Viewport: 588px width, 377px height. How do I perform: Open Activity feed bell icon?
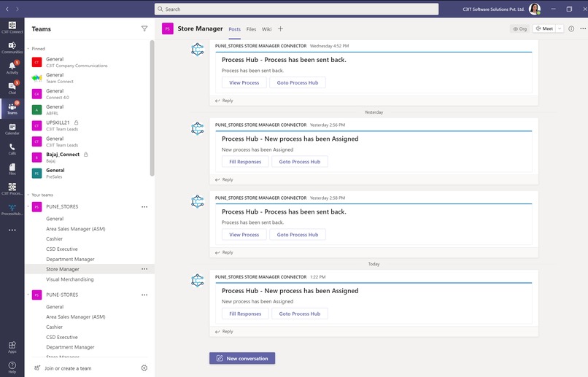tap(12, 68)
